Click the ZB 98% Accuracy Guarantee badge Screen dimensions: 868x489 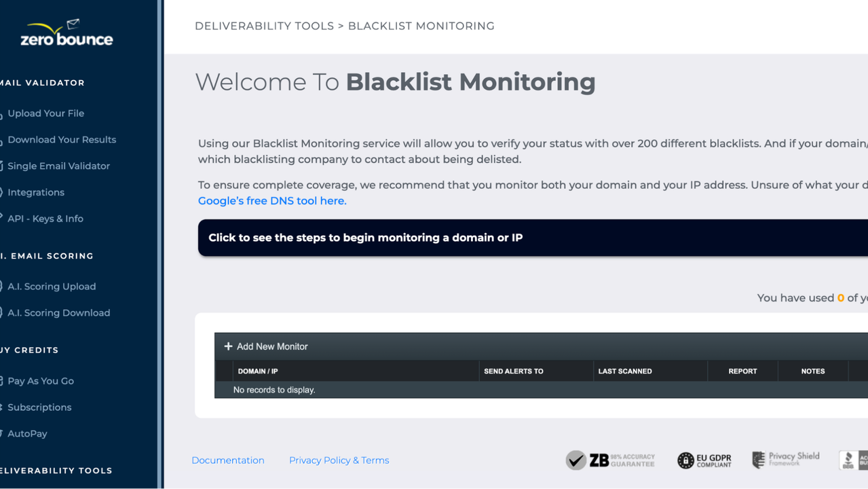point(610,460)
